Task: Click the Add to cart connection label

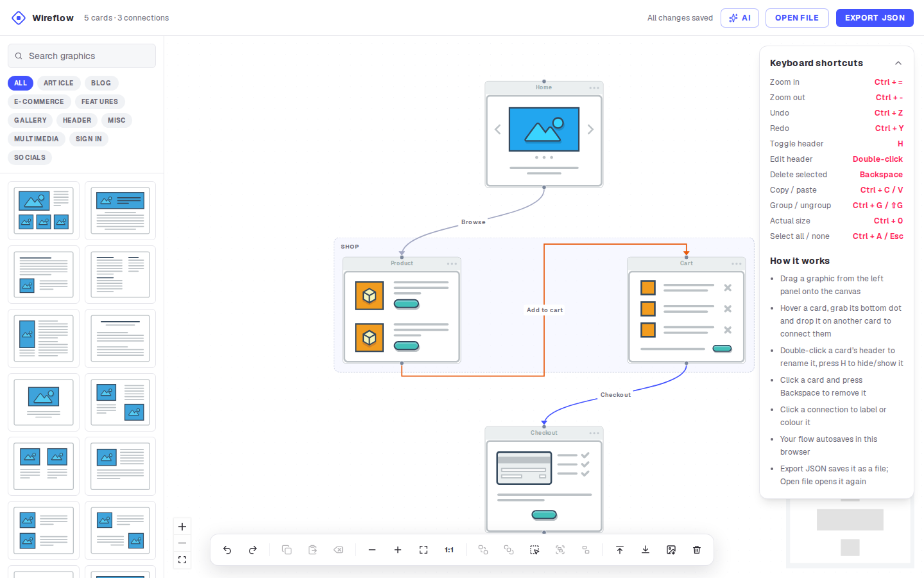Action: [545, 310]
